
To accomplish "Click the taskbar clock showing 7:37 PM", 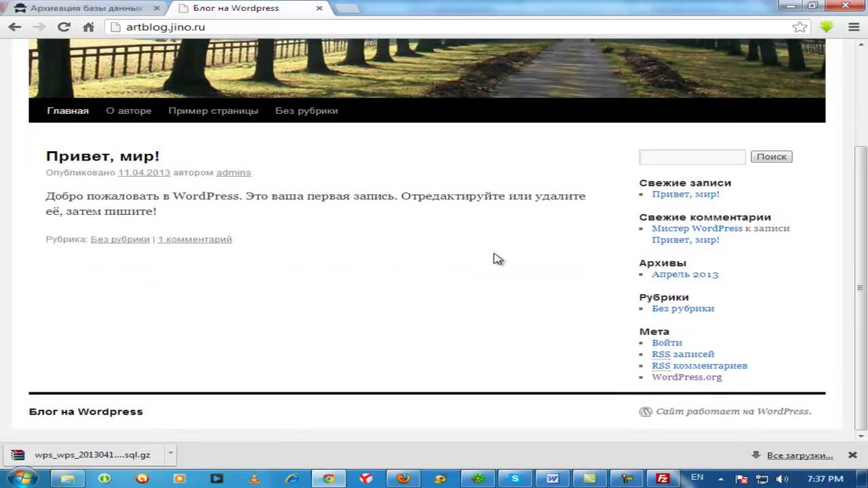I will point(826,479).
